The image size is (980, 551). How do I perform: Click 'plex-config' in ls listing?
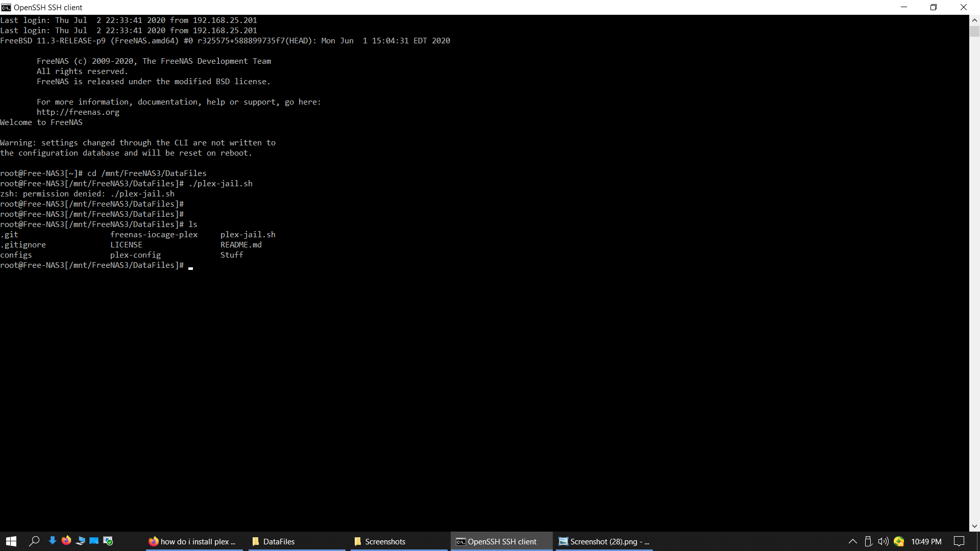135,255
